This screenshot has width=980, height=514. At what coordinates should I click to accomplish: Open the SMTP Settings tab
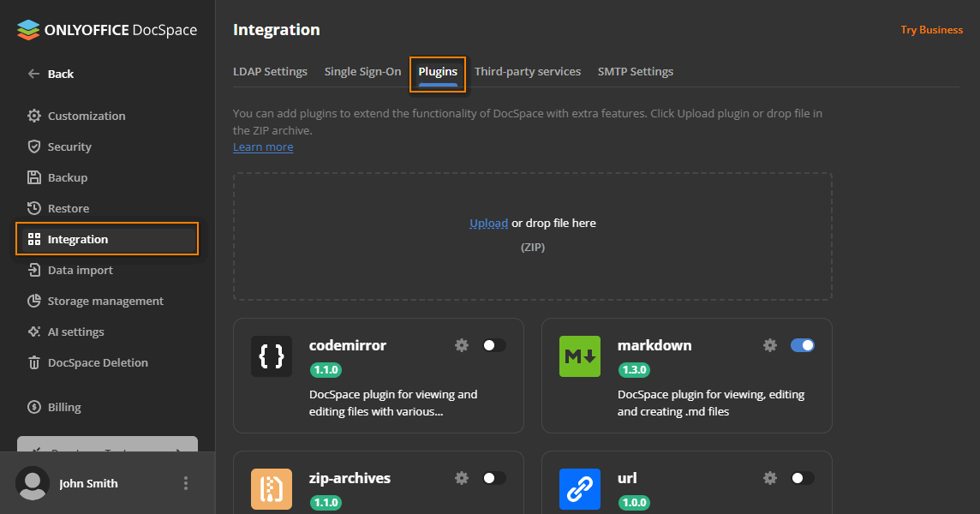pos(636,71)
